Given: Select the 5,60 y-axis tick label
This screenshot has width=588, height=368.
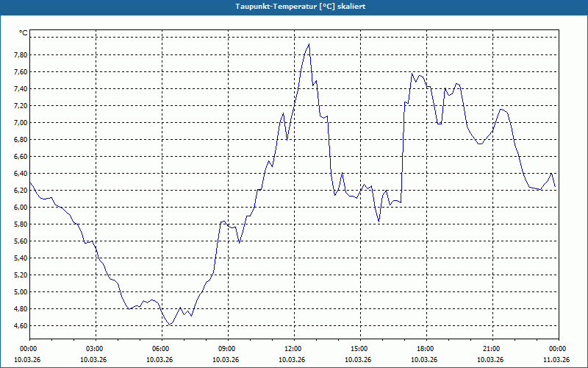Looking at the screenshot, I should point(20,241).
